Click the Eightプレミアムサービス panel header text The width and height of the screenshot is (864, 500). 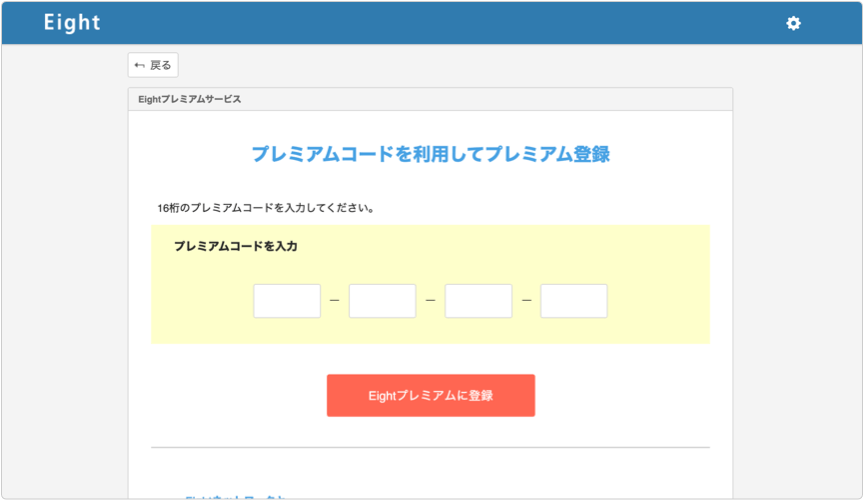coord(190,99)
